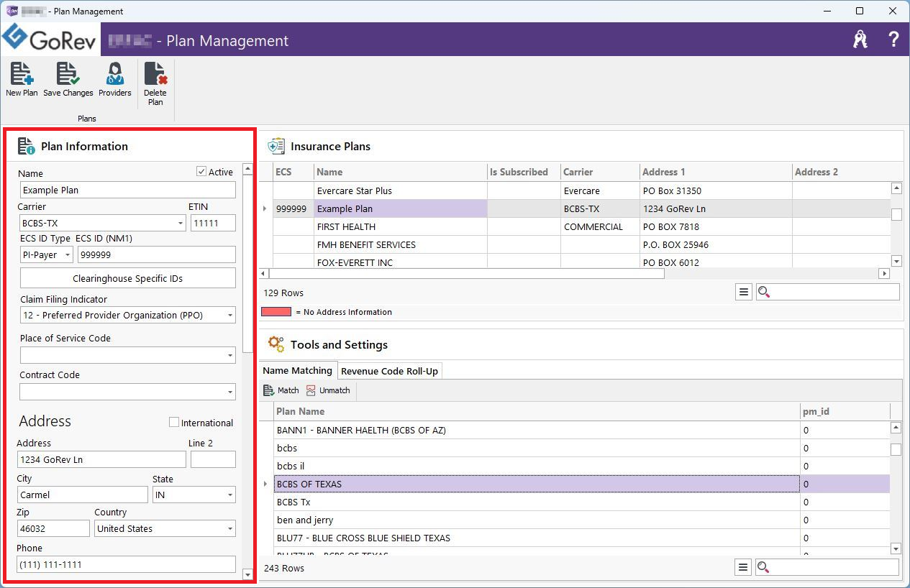Open the Place of Service Code dropdown
The image size is (910, 588).
(230, 355)
